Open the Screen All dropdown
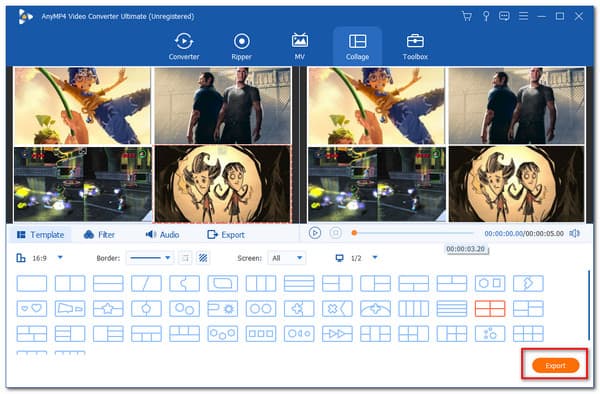The image size is (600, 394). pyautogui.click(x=287, y=258)
